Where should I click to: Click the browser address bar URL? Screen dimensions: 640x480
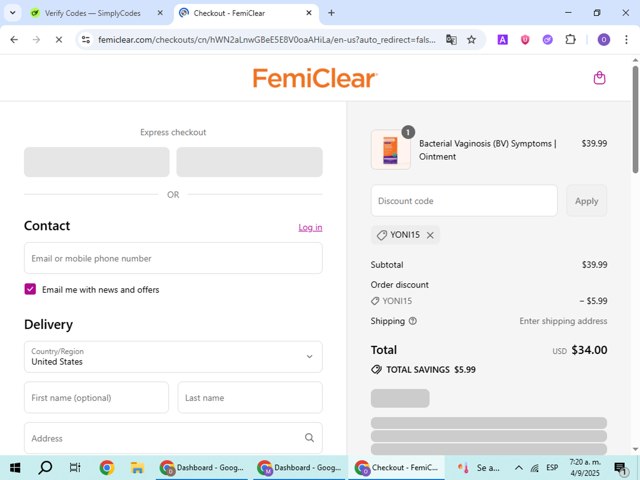267,40
